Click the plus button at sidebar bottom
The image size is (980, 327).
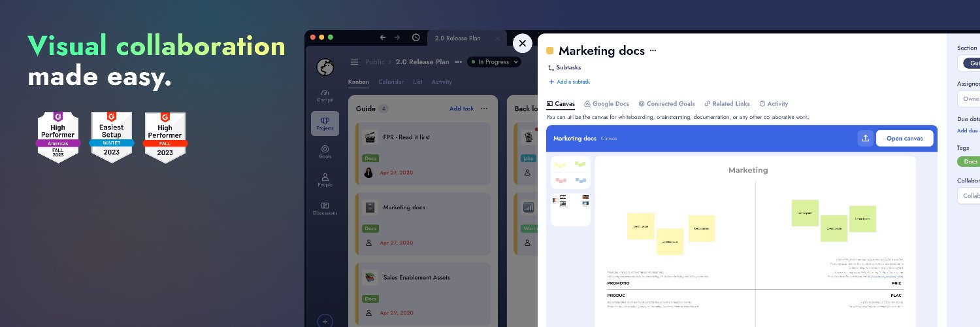(x=325, y=321)
